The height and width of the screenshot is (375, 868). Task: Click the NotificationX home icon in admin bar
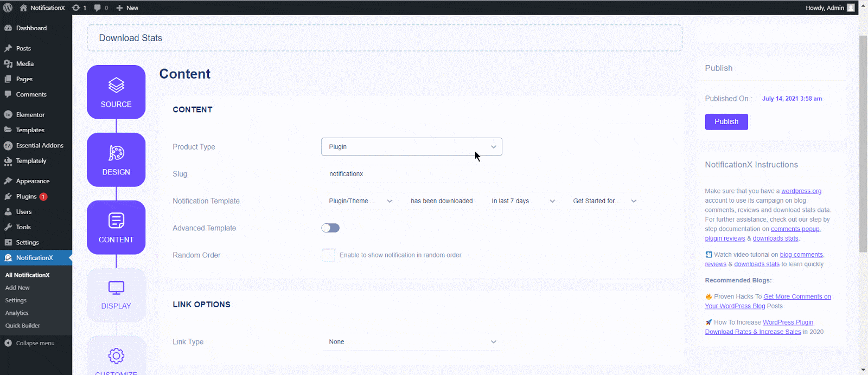point(23,8)
